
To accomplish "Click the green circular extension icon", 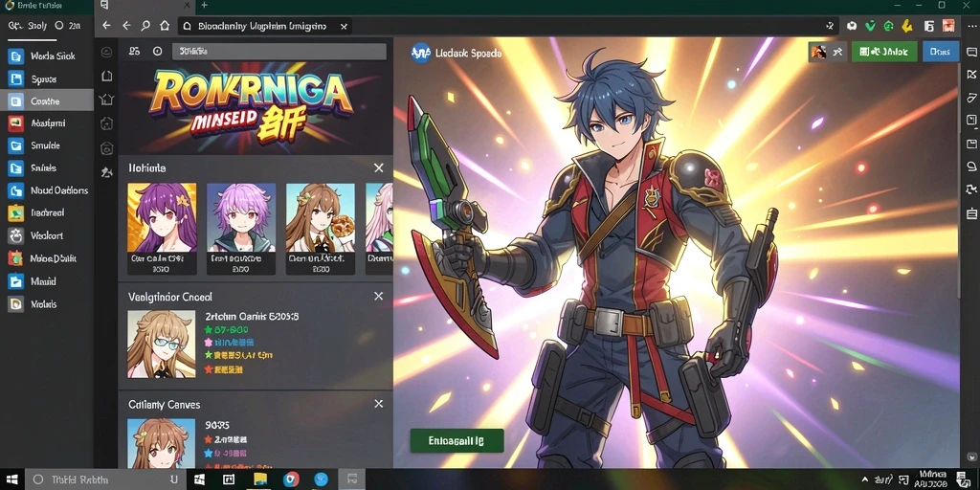I will [x=888, y=26].
